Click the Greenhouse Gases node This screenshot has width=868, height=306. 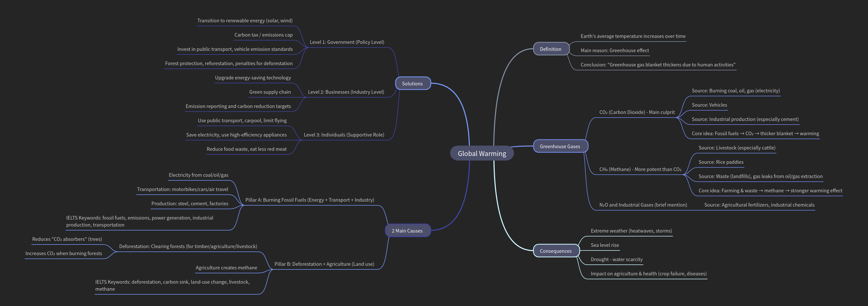coord(560,146)
